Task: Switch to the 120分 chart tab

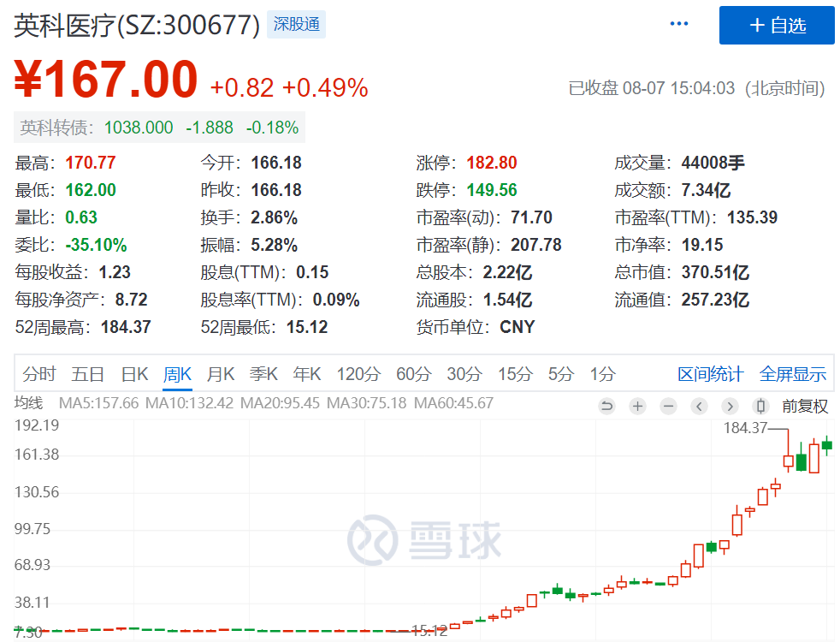Action: click(358, 374)
